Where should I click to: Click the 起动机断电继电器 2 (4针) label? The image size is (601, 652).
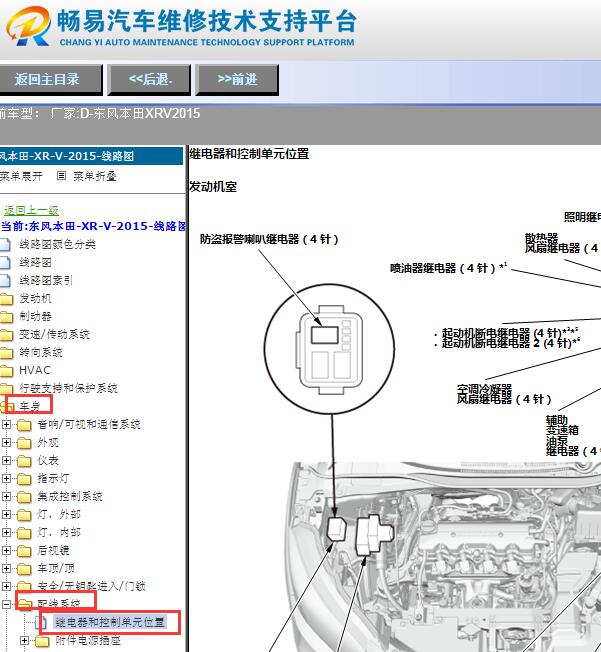point(511,343)
